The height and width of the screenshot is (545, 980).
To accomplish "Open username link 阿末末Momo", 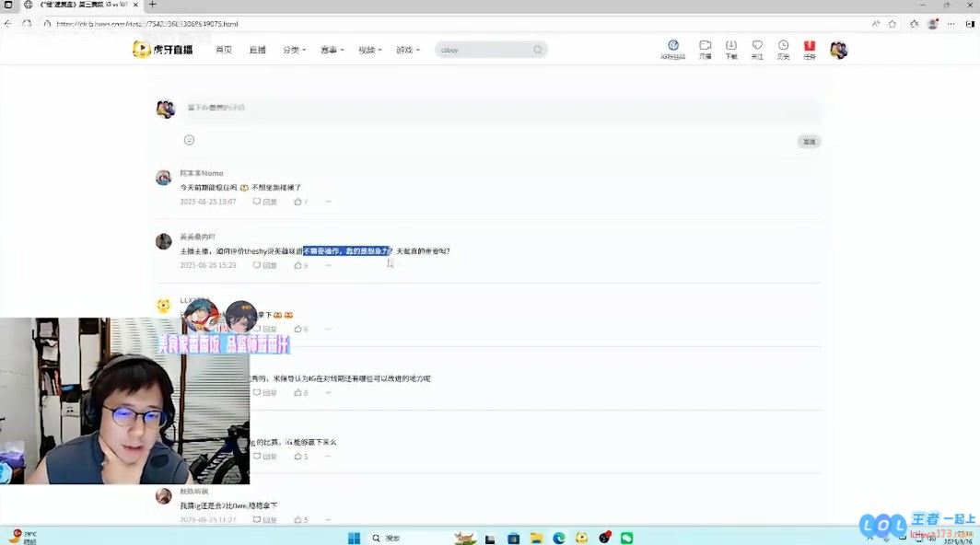I will [x=201, y=173].
